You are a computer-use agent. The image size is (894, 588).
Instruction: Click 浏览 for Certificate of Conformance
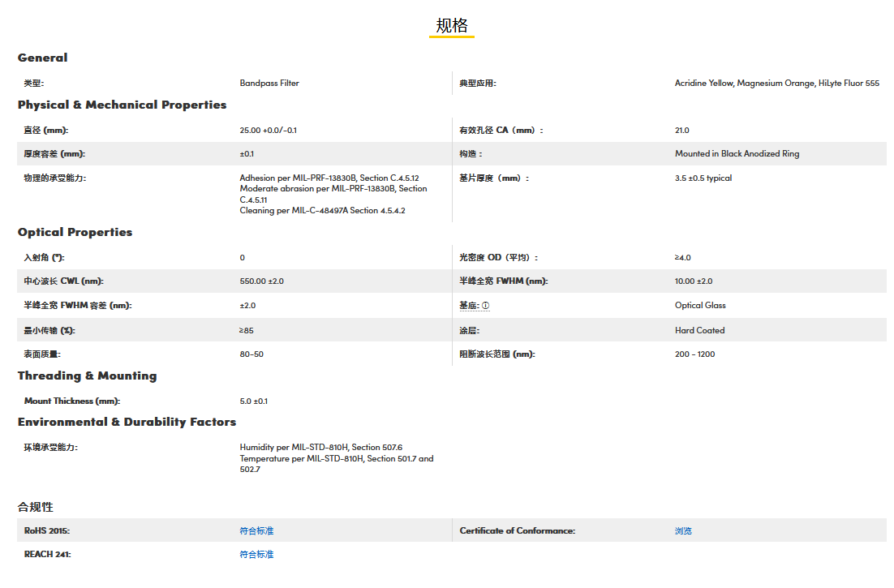pos(683,530)
